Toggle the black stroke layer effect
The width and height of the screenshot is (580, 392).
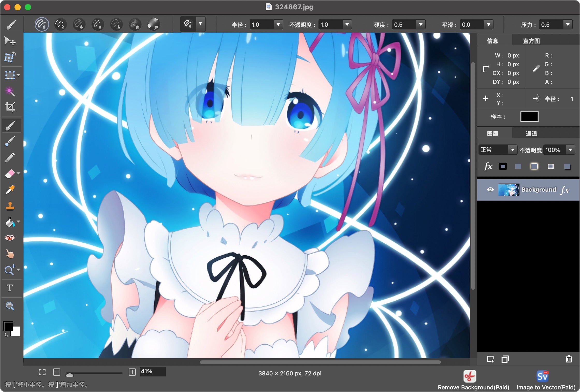point(503,166)
